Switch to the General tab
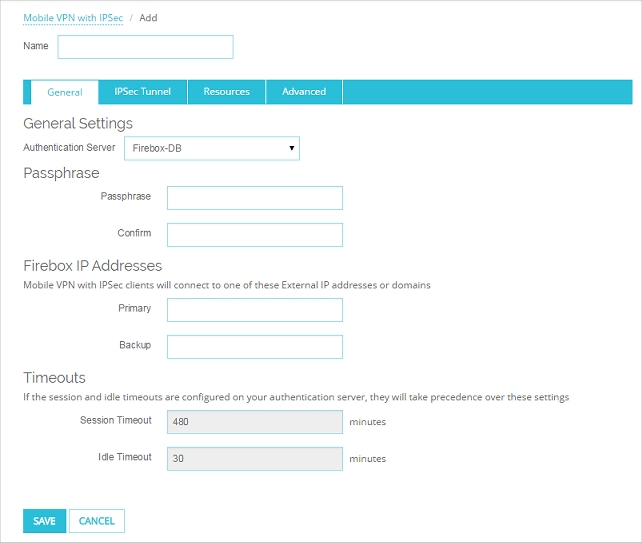The width and height of the screenshot is (642, 543). (65, 92)
